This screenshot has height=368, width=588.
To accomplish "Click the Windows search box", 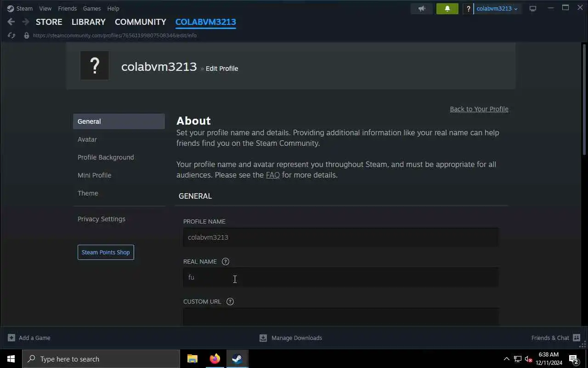I will (101, 359).
